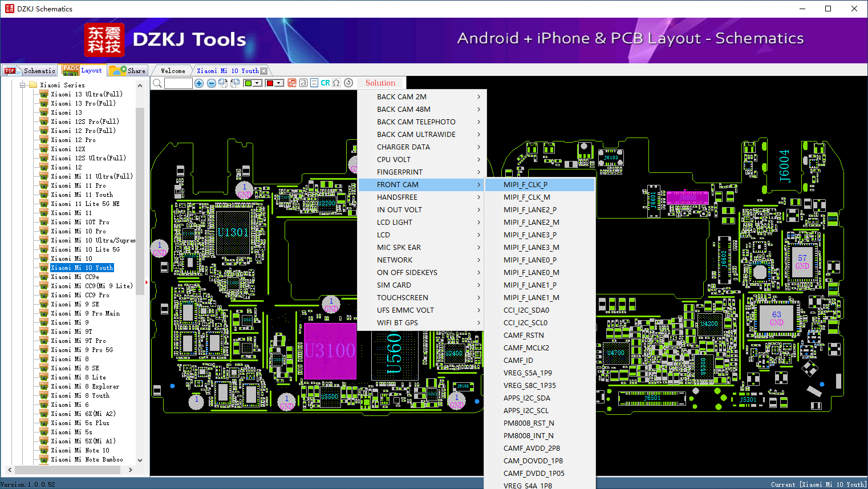Click the search input field in toolbar
The width and height of the screenshot is (868, 489).
point(178,83)
